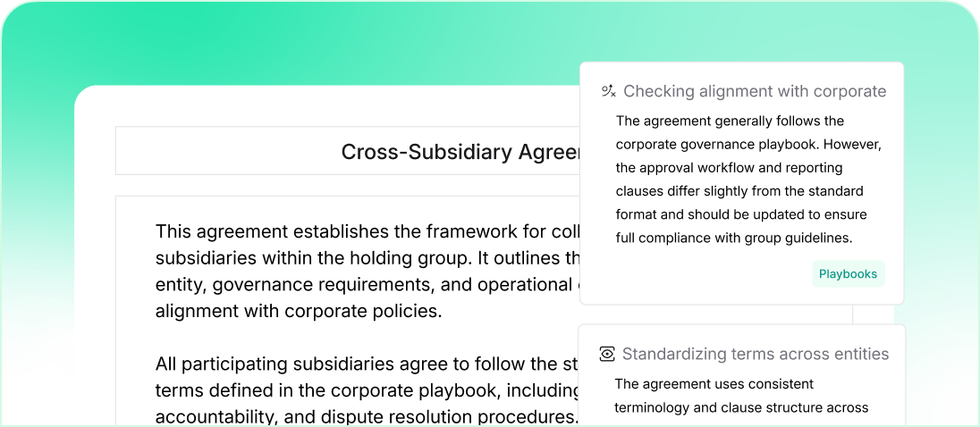Click the line "clauses differ slightly from the standard"
Image resolution: width=980 pixels, height=427 pixels.
pyautogui.click(x=739, y=190)
